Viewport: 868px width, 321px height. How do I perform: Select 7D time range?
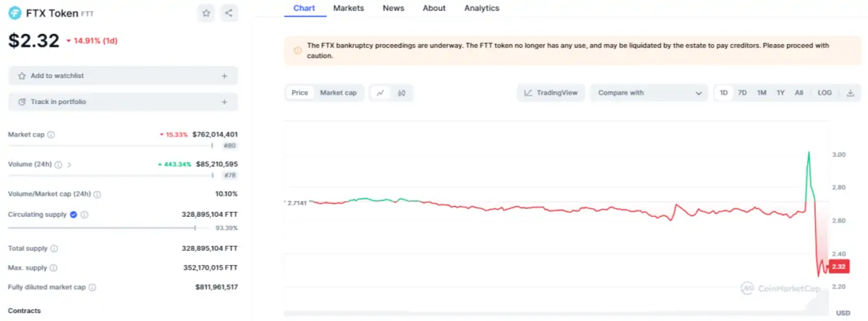(742, 93)
